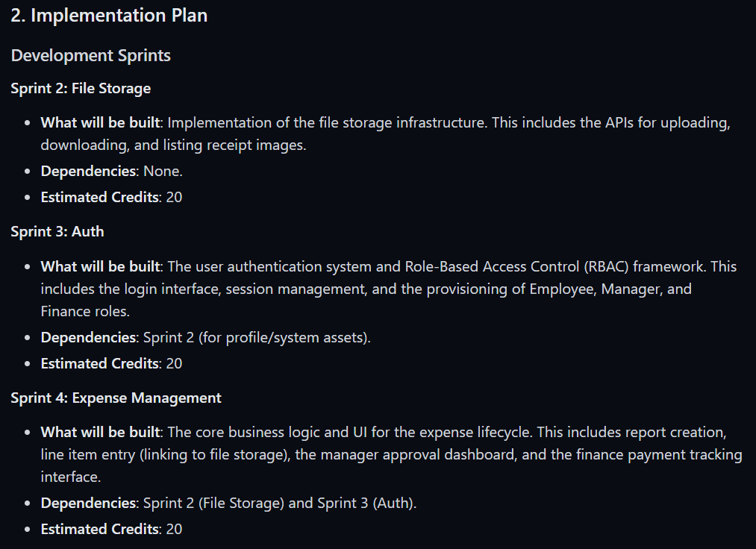Click 'Estimated Credits' under Sprint 2

(100, 197)
